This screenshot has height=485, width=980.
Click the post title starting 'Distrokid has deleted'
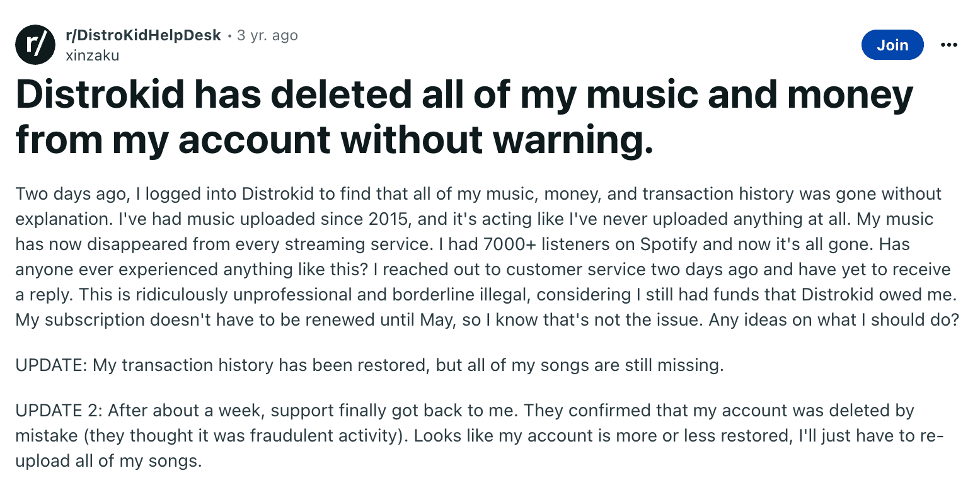pos(464,117)
